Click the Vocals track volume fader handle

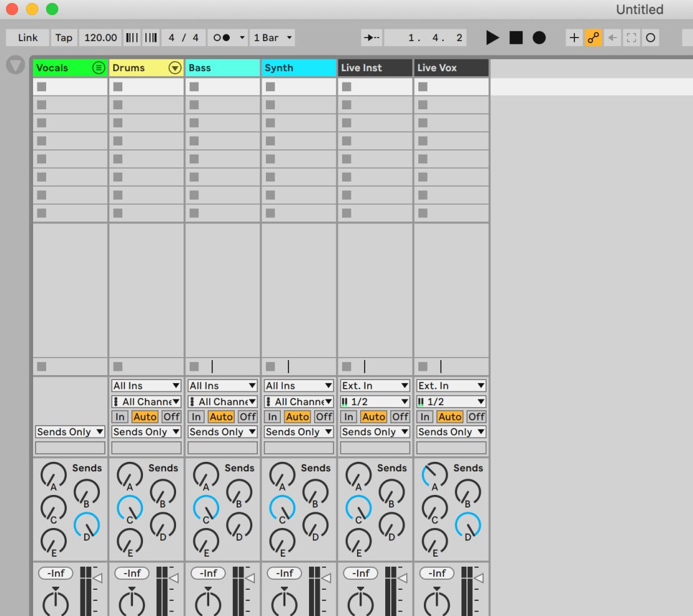point(97,577)
